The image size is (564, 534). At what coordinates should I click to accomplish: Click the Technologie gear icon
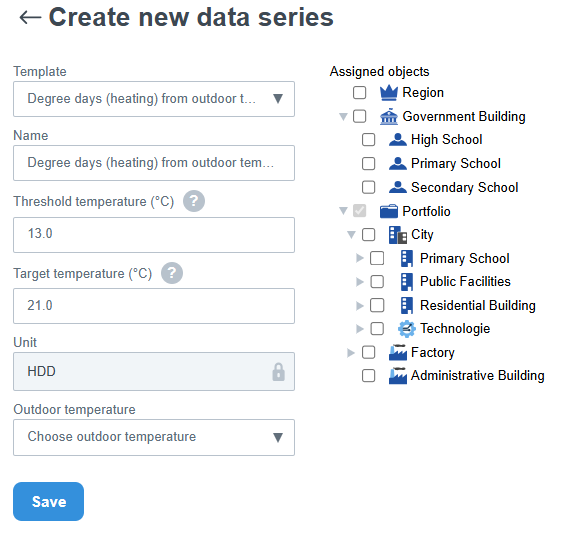(x=407, y=329)
